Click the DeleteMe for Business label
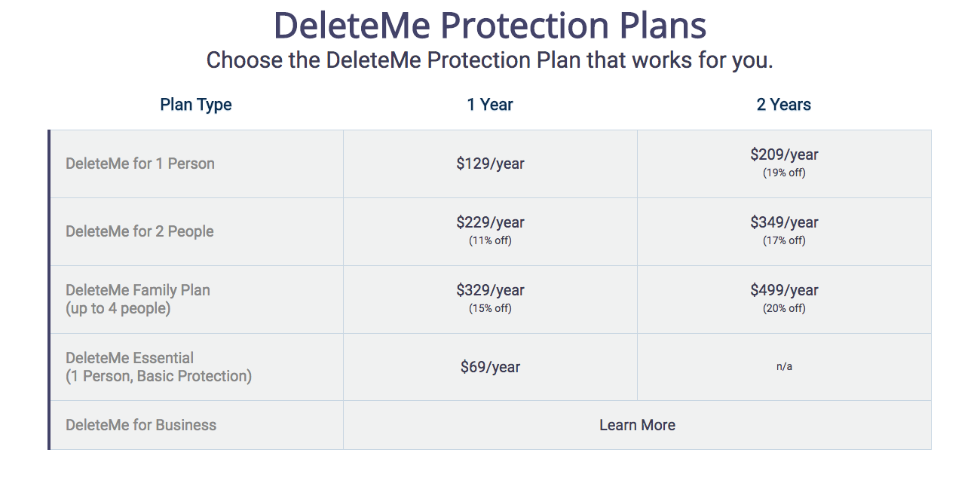Viewport: 980px width, 480px height. 141,425
